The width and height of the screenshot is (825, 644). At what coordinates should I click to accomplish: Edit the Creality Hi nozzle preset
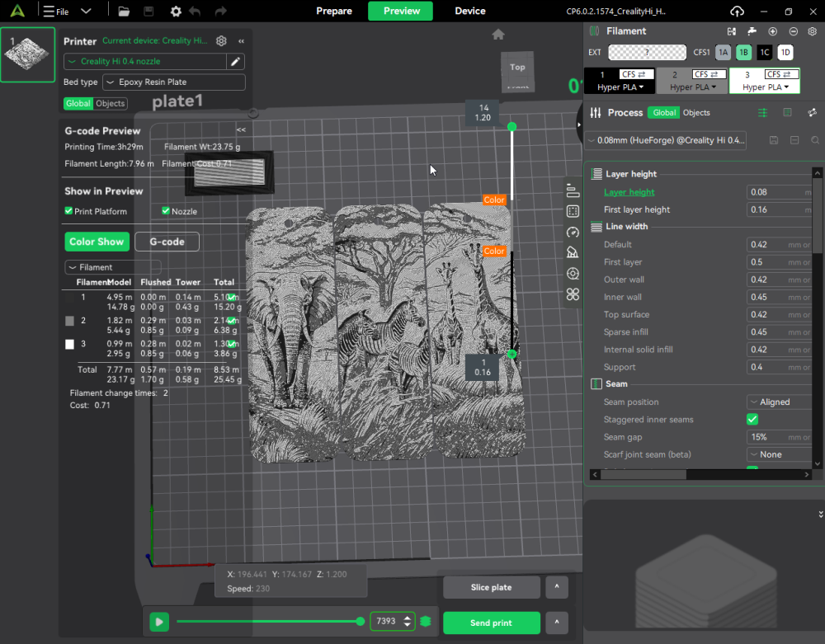point(235,62)
